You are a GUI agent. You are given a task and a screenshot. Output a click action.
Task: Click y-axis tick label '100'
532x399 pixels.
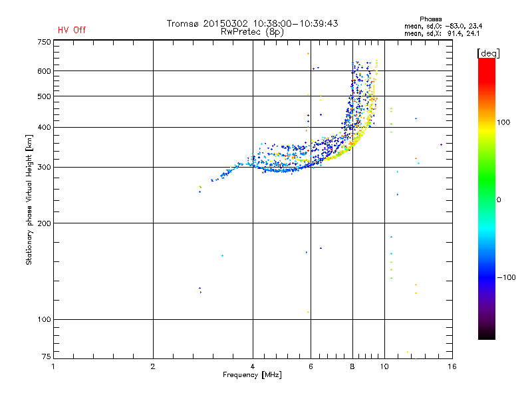[x=44, y=319]
